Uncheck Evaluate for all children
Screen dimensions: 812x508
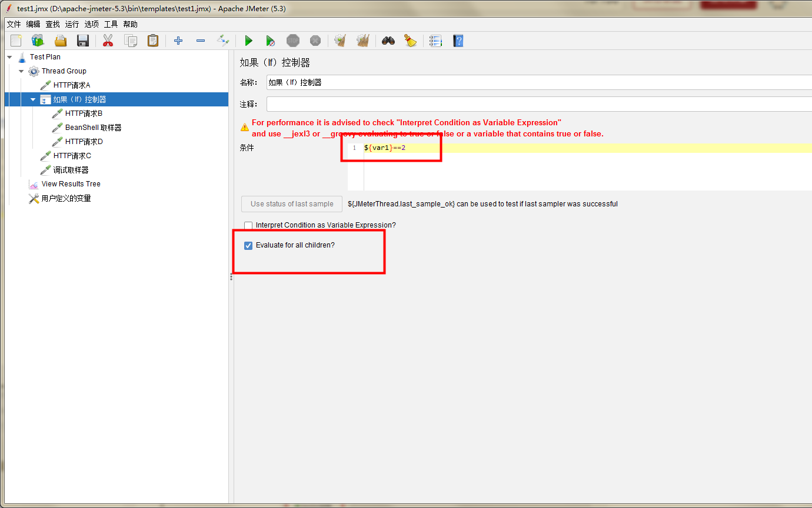[248, 245]
